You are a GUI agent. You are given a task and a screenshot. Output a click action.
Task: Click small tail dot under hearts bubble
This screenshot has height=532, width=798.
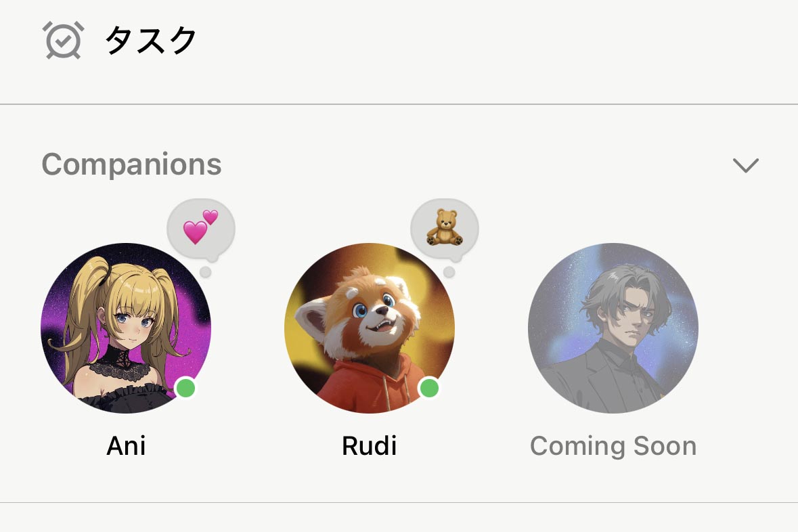205,272
